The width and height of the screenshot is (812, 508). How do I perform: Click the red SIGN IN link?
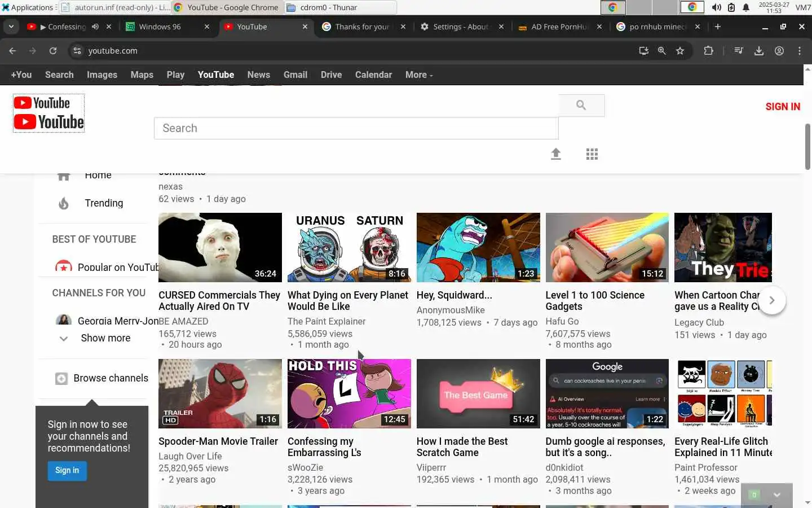click(783, 107)
